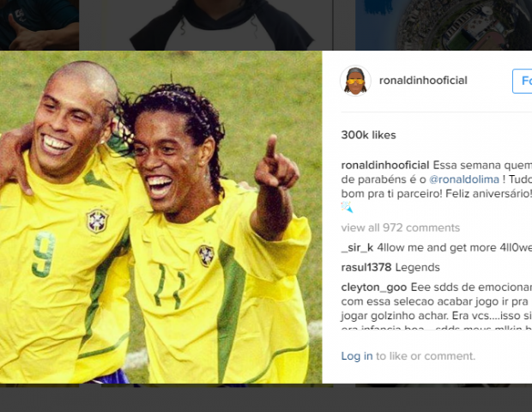
Task: Click the ronaldinhooficial profile avatar
Action: point(355,81)
